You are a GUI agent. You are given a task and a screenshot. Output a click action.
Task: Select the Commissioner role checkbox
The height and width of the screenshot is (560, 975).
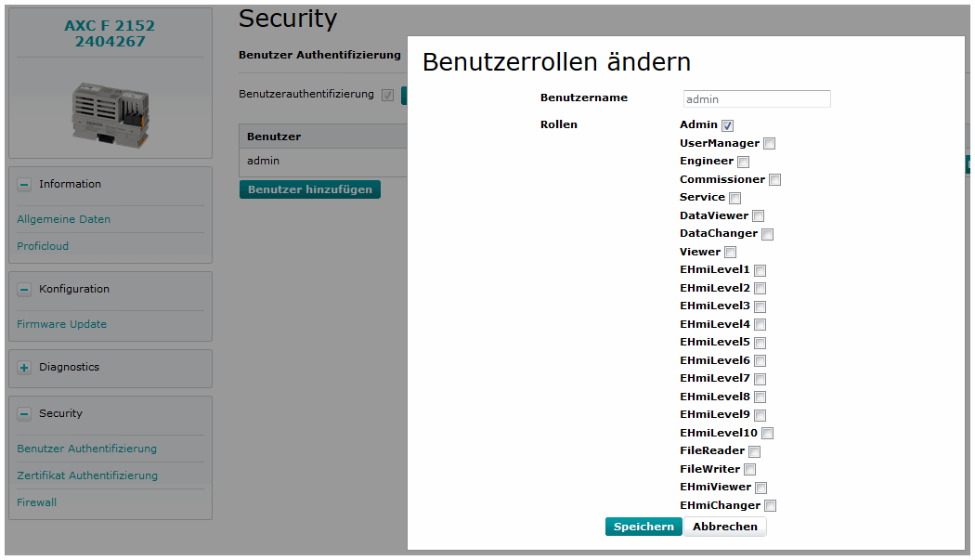(774, 180)
